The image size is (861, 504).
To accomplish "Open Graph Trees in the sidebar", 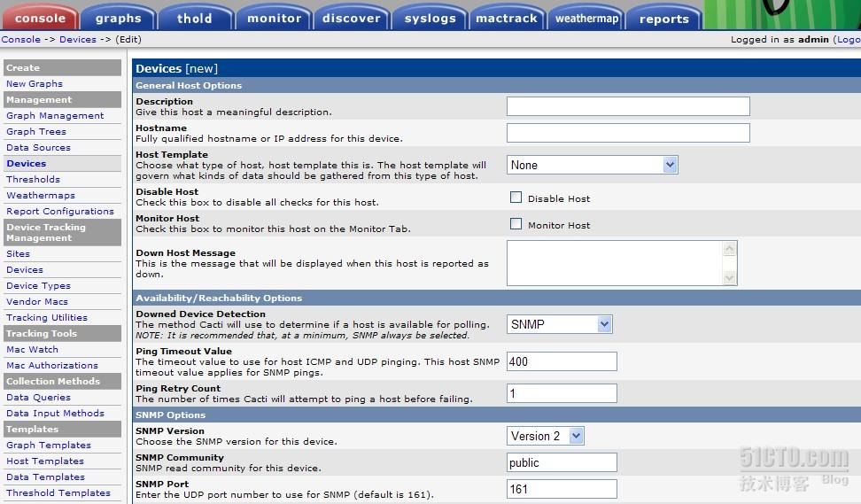I will click(36, 131).
